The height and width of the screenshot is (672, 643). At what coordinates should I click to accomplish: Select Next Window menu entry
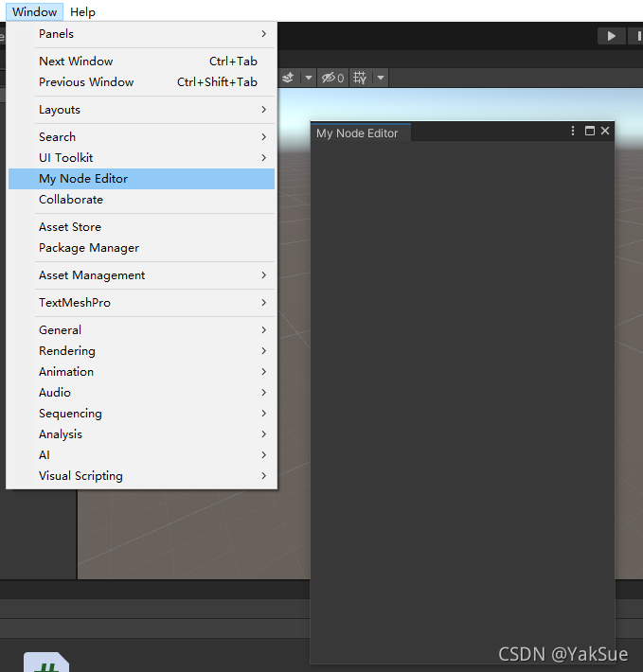[141, 62]
